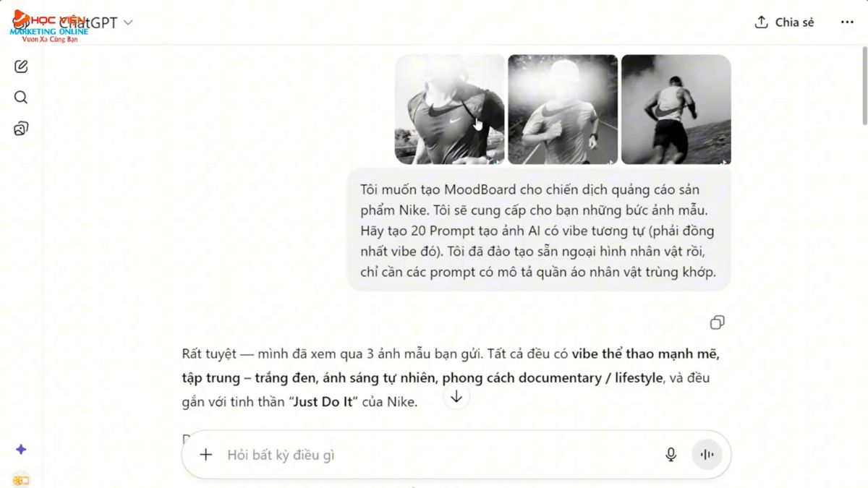
Task: Open the library images icon in the sidebar
Action: click(x=21, y=129)
